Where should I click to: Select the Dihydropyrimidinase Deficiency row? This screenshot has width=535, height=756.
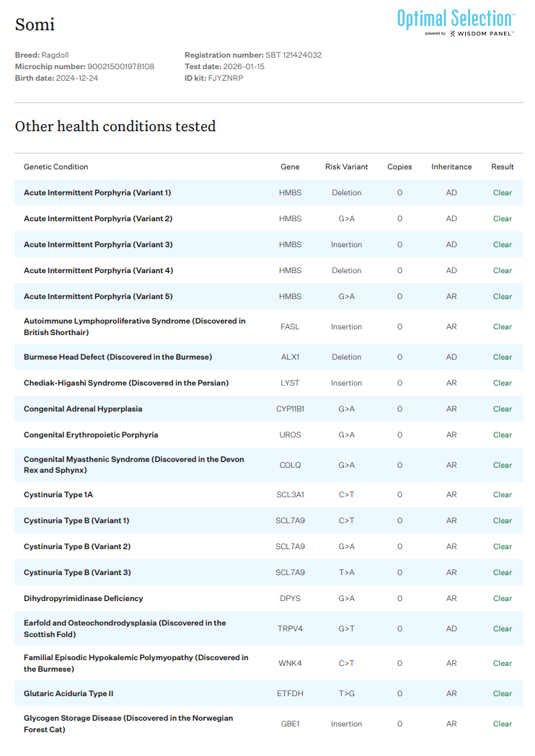[x=84, y=598]
